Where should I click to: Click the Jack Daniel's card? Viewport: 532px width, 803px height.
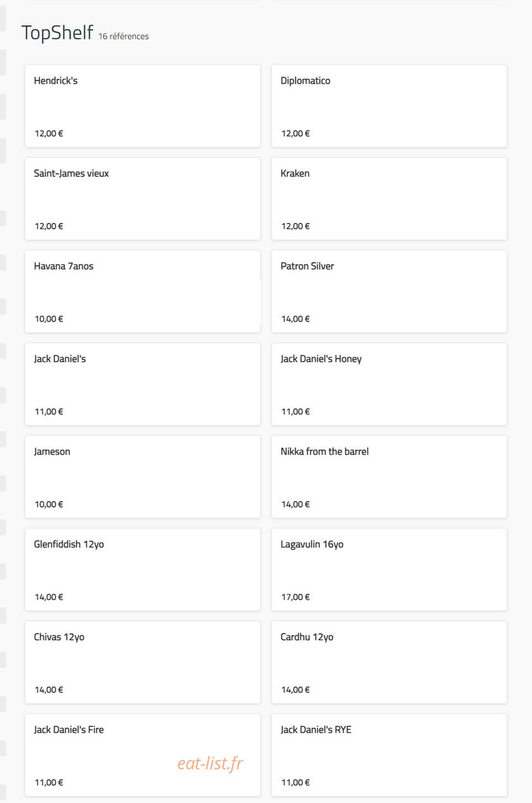142,384
